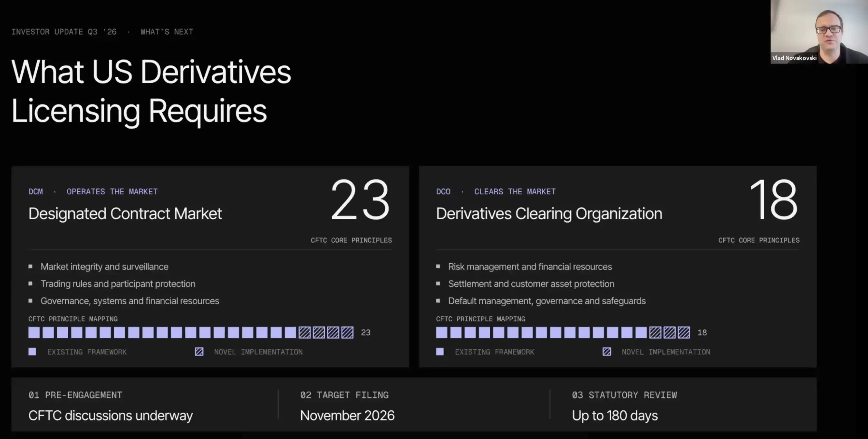Click the small '18' count after DCO bar
The width and height of the screenshot is (868, 439).
702,332
